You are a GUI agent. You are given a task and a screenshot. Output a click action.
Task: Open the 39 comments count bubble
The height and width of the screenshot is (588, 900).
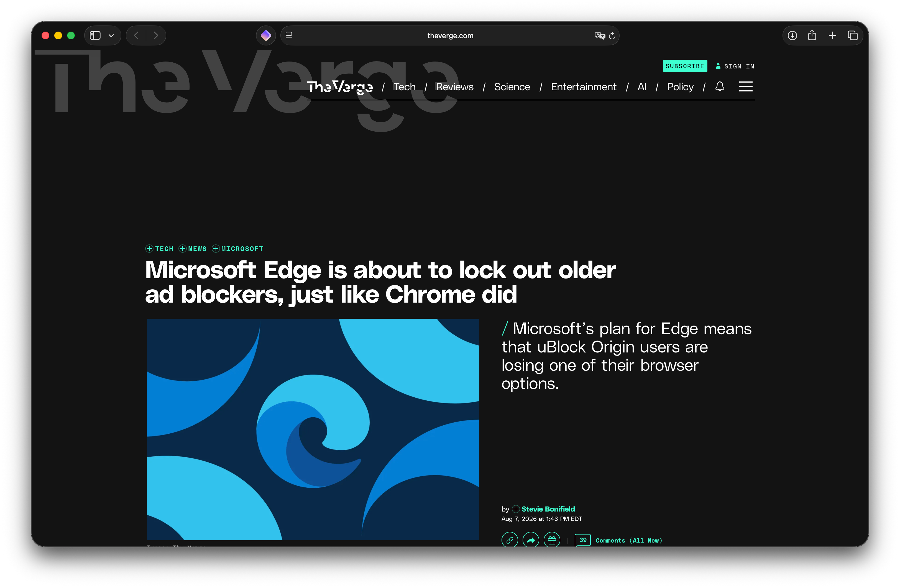point(583,540)
